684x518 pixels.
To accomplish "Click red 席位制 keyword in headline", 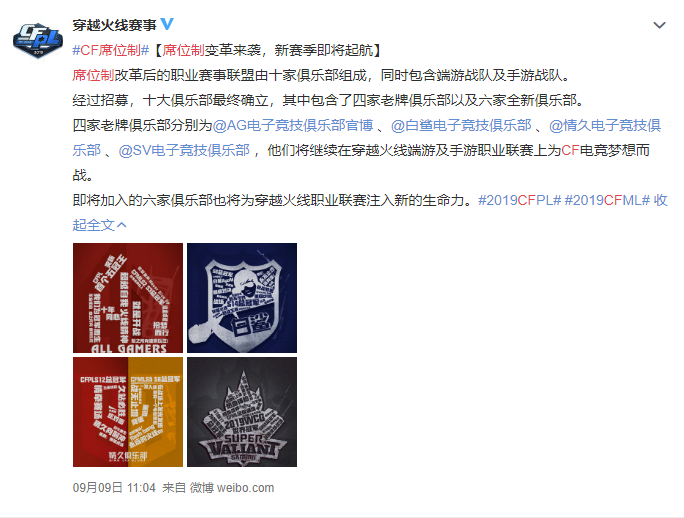I will pyautogui.click(x=184, y=50).
